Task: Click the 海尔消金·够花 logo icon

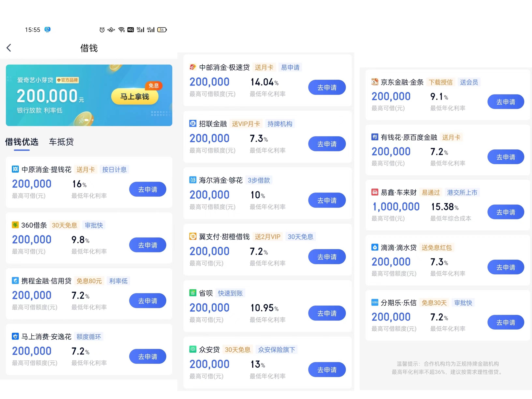Action: [193, 180]
